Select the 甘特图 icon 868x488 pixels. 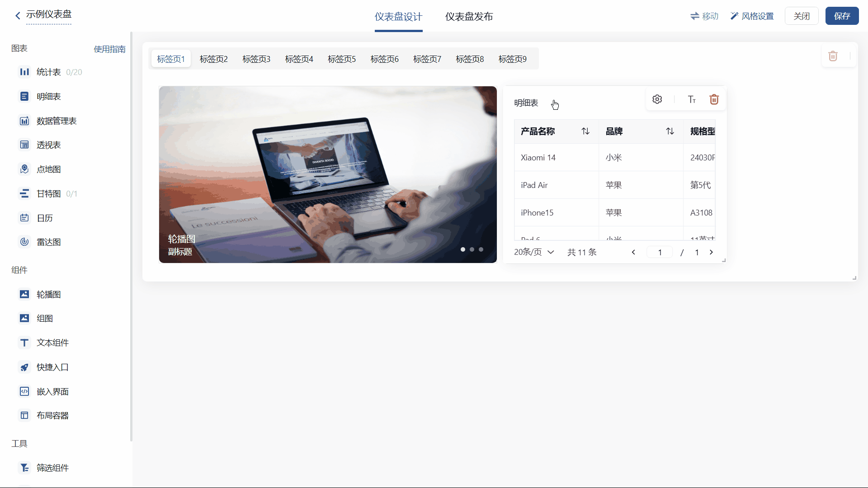click(x=24, y=193)
